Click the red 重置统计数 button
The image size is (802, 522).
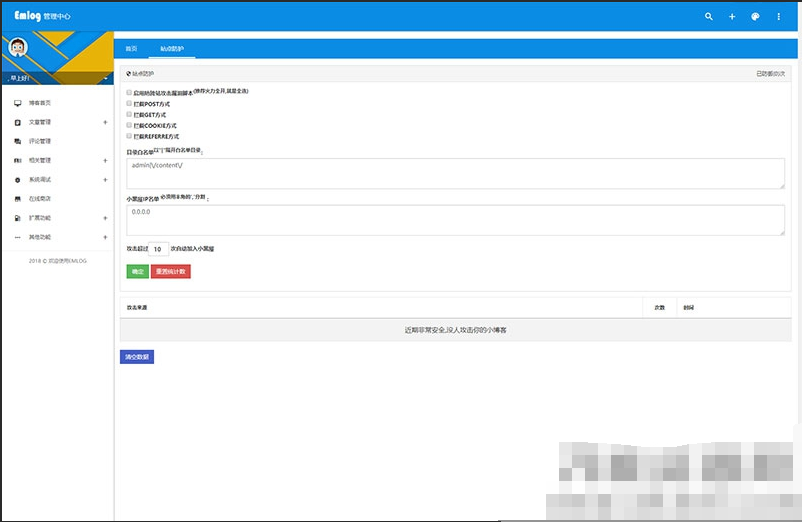[170, 271]
